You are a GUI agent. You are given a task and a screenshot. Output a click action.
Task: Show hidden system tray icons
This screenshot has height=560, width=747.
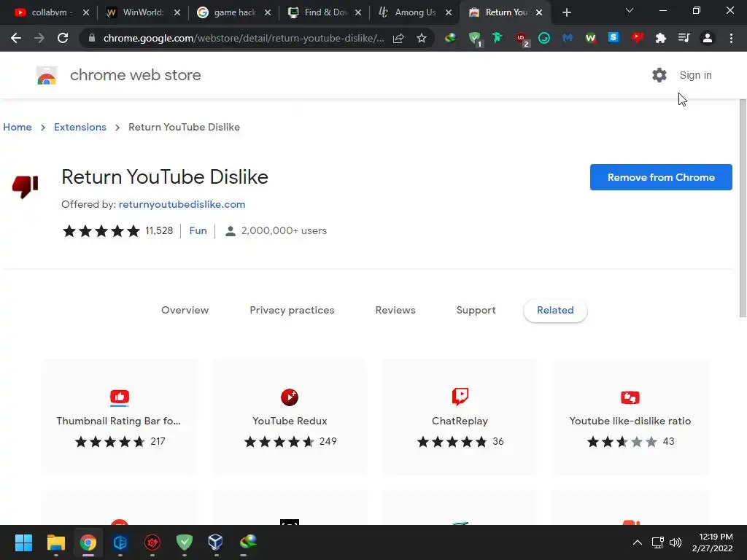638,542
